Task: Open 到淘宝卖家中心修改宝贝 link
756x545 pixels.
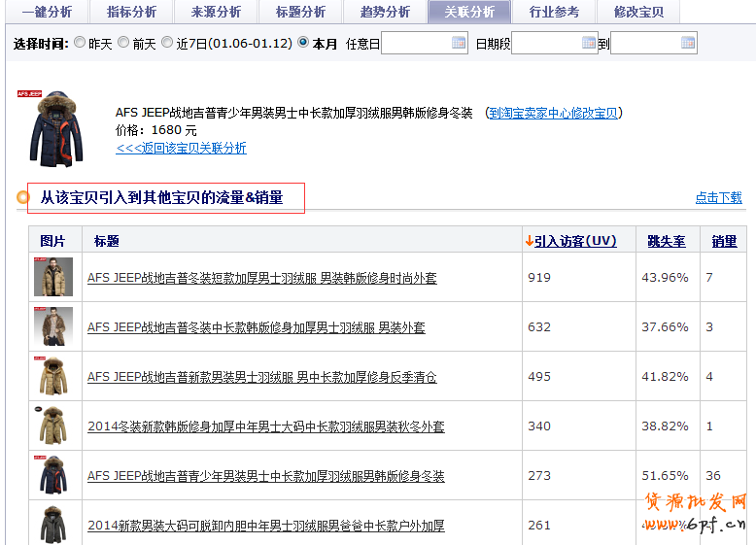Action: [x=552, y=113]
